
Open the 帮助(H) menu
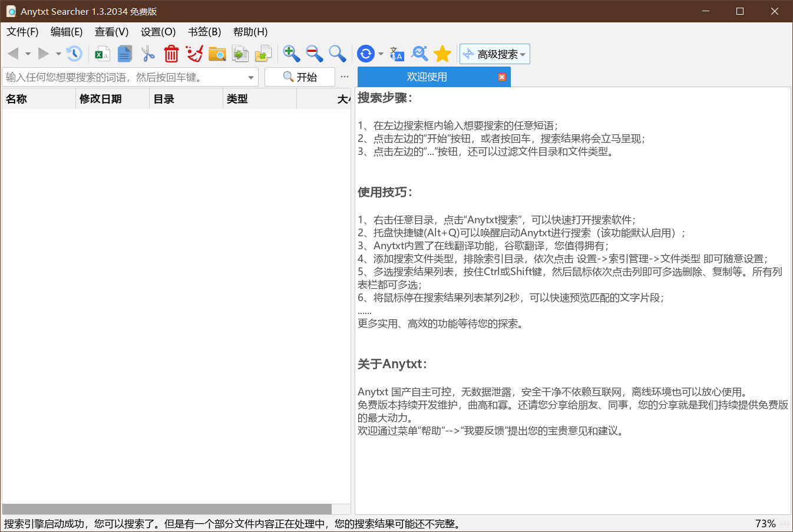click(250, 32)
